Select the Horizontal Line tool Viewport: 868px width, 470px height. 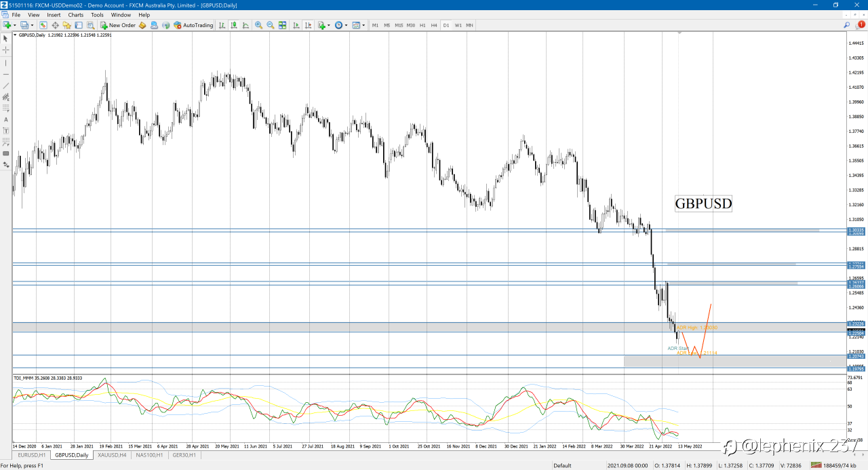(6, 74)
